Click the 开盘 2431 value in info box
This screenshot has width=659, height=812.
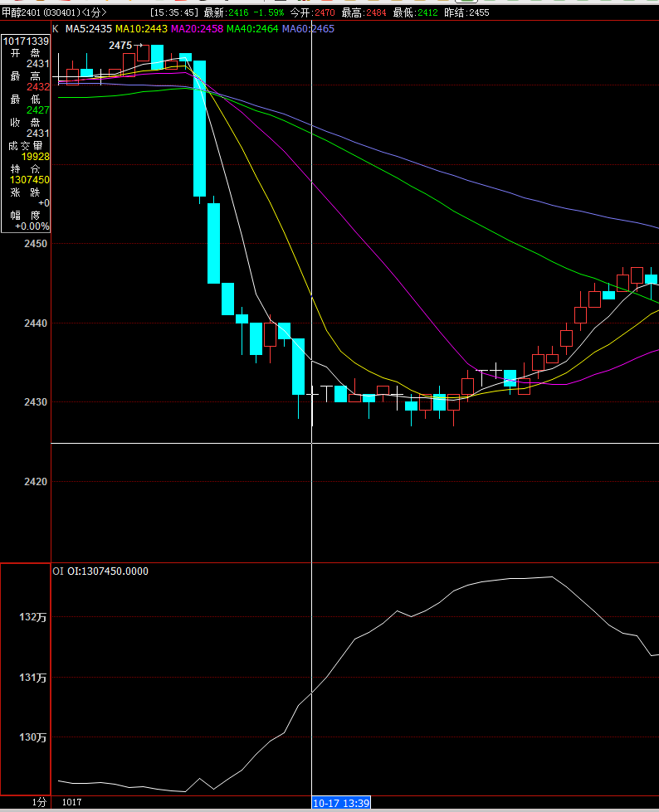[x=38, y=64]
